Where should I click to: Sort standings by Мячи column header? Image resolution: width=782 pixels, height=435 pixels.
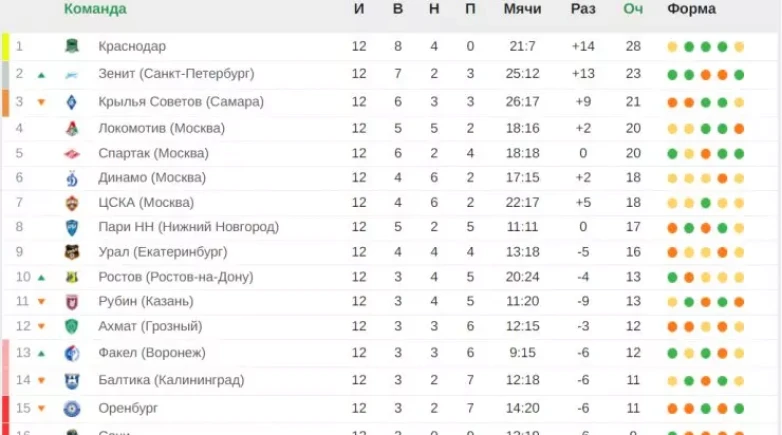click(523, 9)
